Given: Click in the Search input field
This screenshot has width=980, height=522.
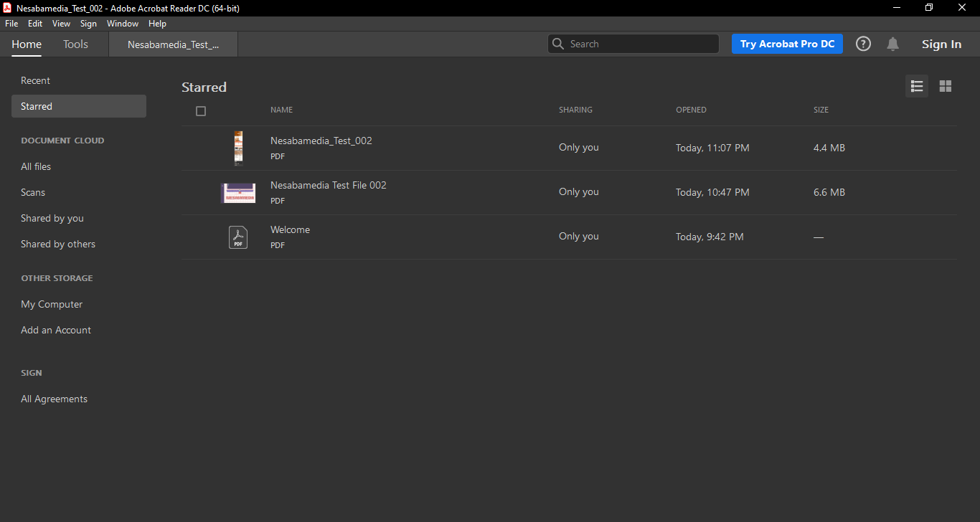Looking at the screenshot, I should [639, 44].
